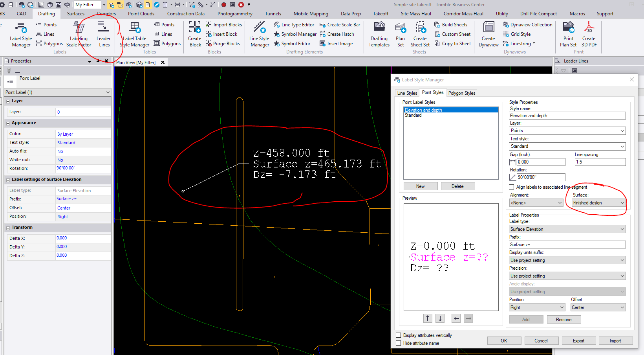Image resolution: width=644 pixels, height=355 pixels.
Task: Collapse the Transform section in Properties
Action: pyautogui.click(x=8, y=227)
